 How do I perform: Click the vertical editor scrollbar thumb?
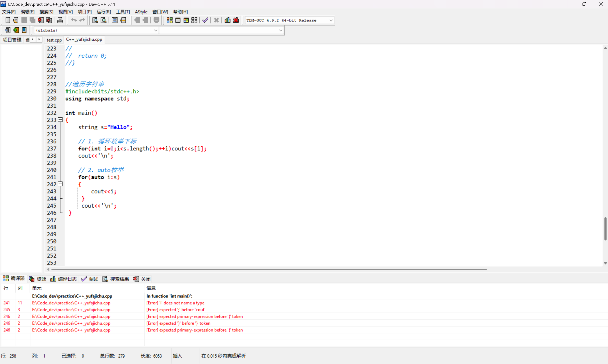click(605, 229)
